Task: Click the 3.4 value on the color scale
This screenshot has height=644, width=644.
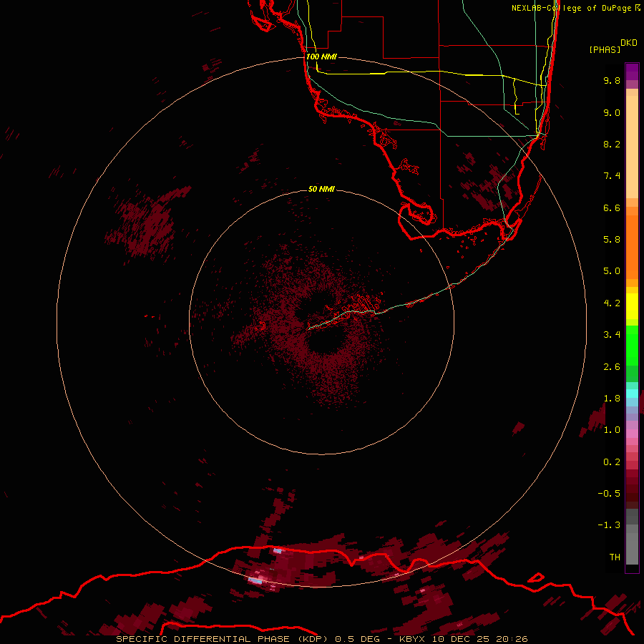Action: pyautogui.click(x=612, y=335)
